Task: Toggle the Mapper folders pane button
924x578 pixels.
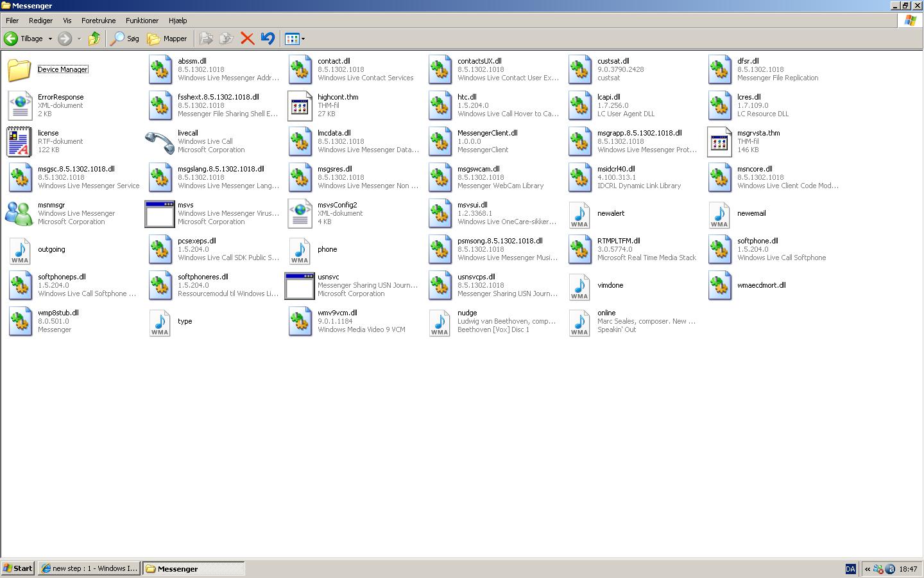Action: [x=167, y=39]
